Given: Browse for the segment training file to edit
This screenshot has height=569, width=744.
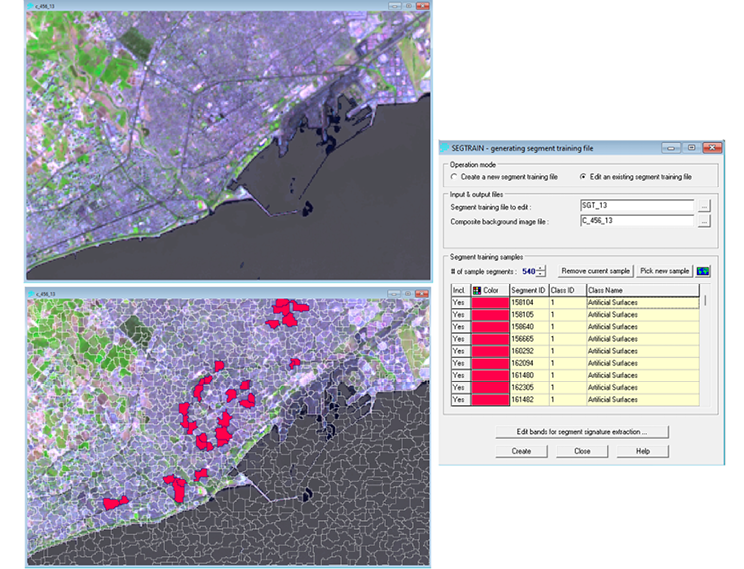Looking at the screenshot, I should pyautogui.click(x=704, y=205).
